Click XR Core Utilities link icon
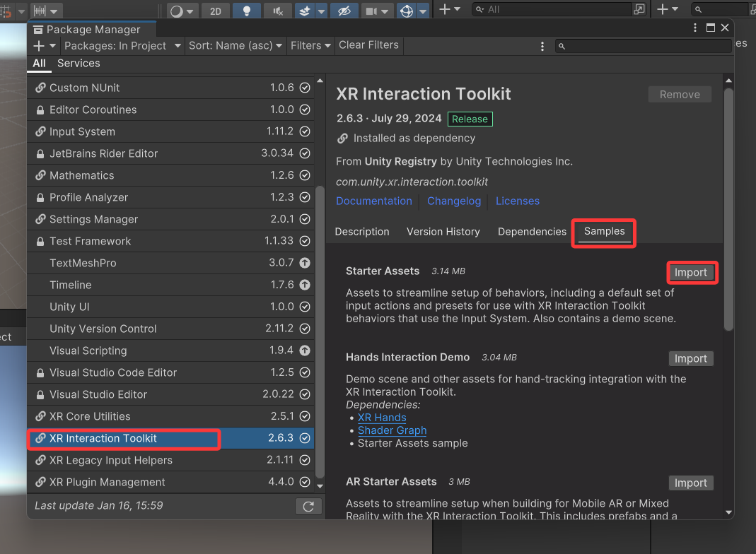This screenshot has height=554, width=756. tap(40, 416)
